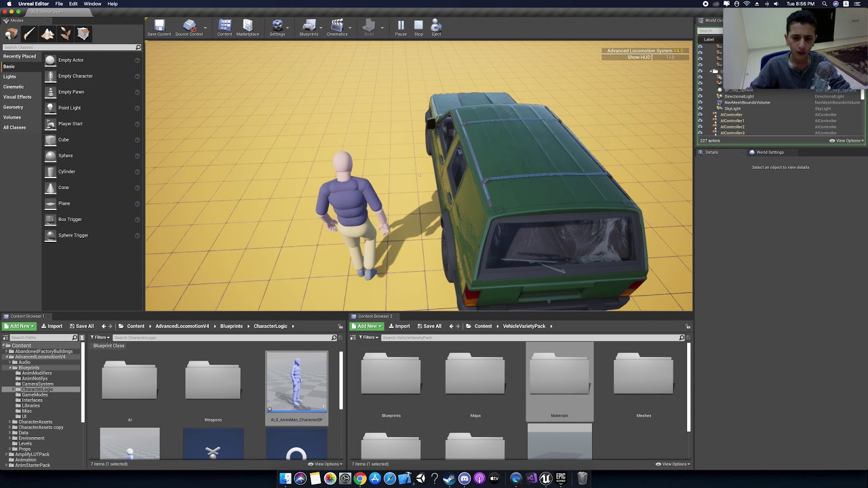This screenshot has width=868, height=488.
Task: Open View Options in Content Browser 2
Action: click(673, 464)
